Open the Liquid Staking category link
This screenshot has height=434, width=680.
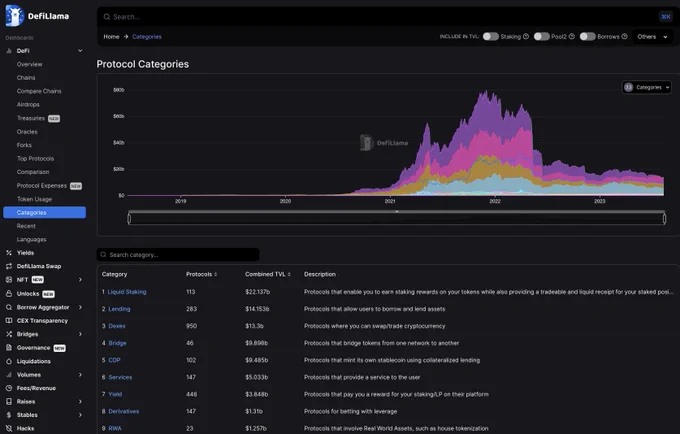(127, 292)
